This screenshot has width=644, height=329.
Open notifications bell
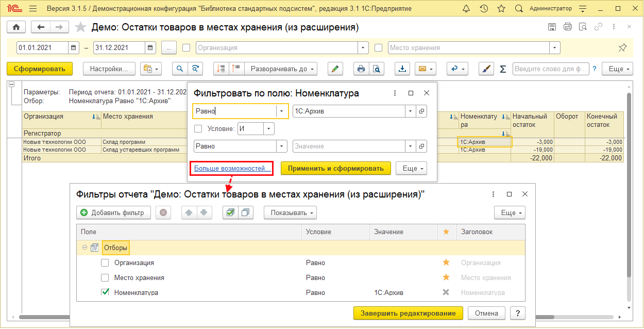467,9
